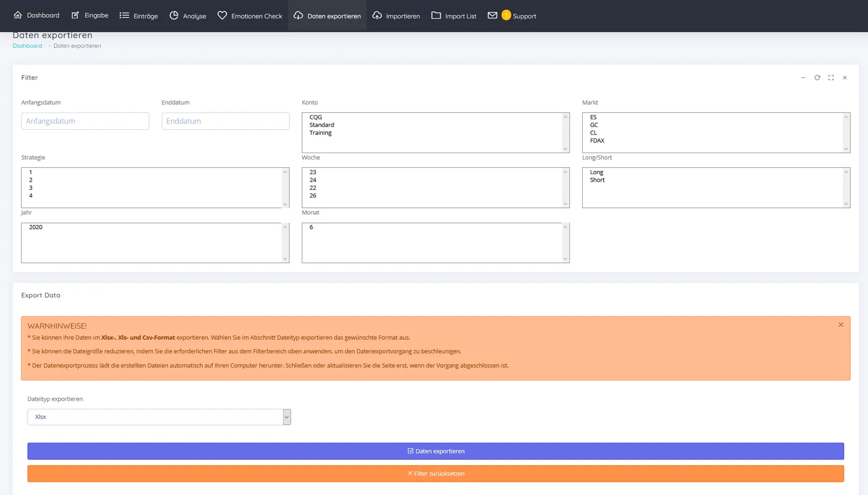This screenshot has height=495, width=868.
Task: Click the Filter zurücksetzen button
Action: [x=436, y=473]
